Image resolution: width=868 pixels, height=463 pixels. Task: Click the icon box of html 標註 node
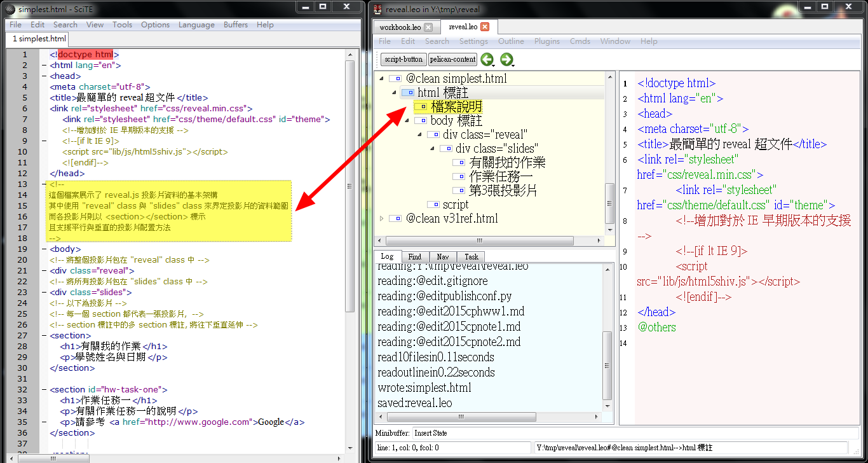(x=407, y=93)
